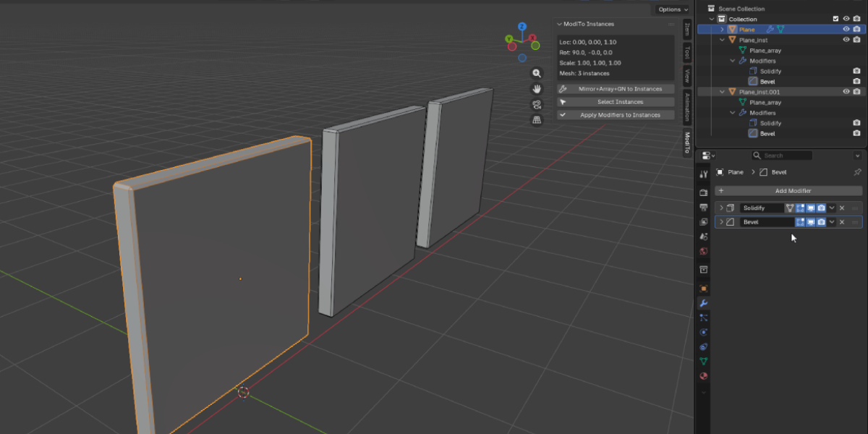The image size is (868, 434).
Task: Open the Object Data green triangle tab
Action: tap(703, 361)
